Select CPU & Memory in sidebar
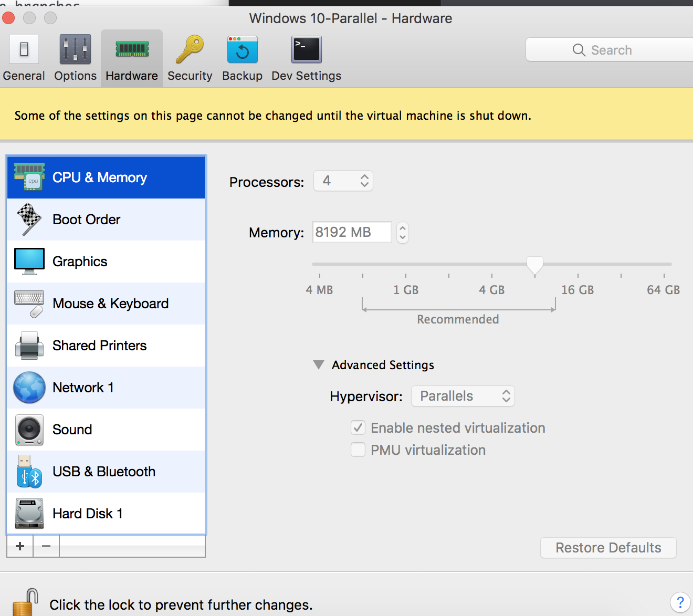The image size is (693, 616). tap(106, 178)
